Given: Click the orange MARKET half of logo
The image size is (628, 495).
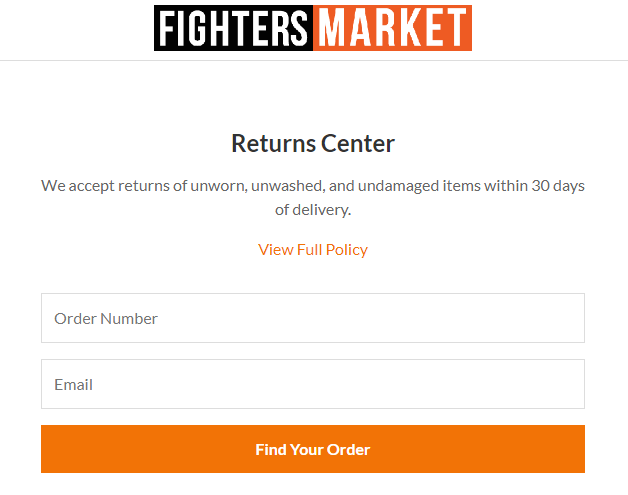Looking at the screenshot, I should 392,28.
